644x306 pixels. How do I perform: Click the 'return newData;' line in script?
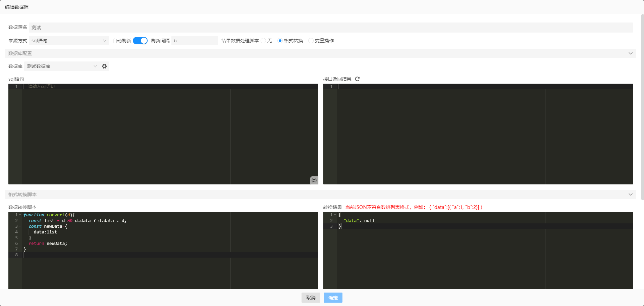(48, 244)
